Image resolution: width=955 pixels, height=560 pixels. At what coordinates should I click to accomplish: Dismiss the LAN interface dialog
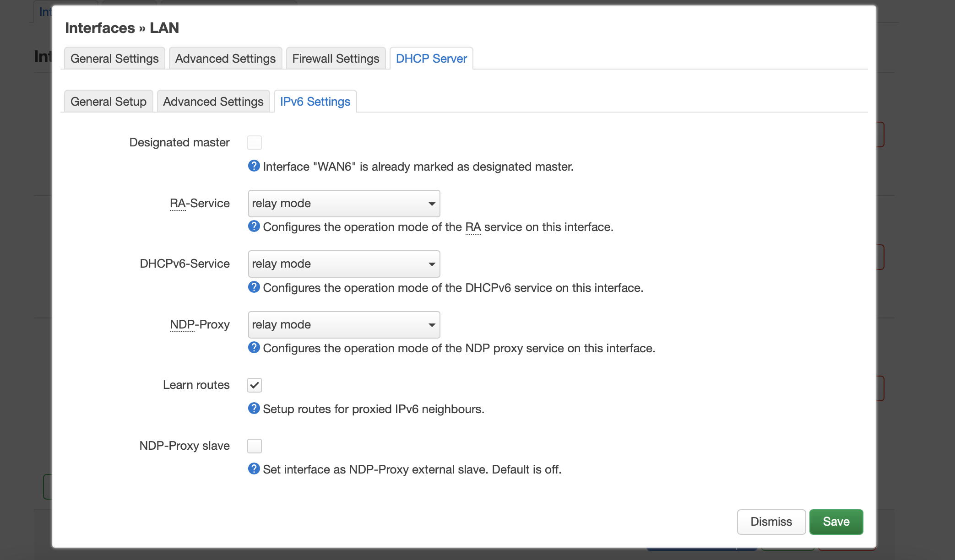pos(771,522)
